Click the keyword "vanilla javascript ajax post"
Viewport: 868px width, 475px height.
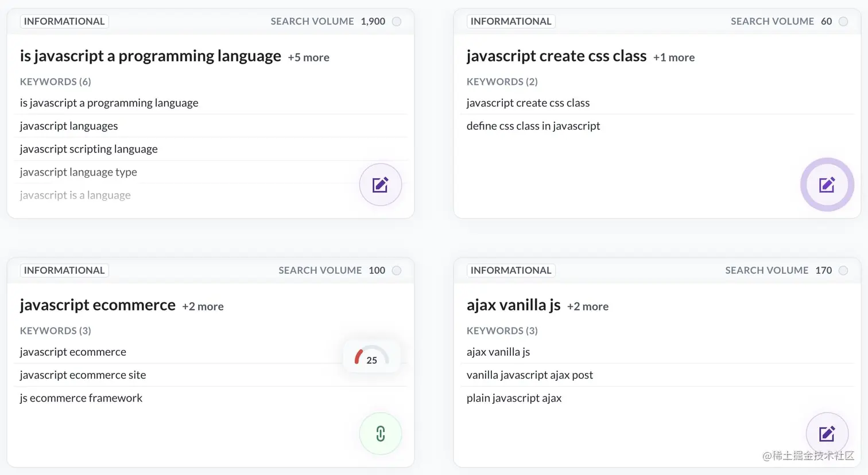(529, 375)
